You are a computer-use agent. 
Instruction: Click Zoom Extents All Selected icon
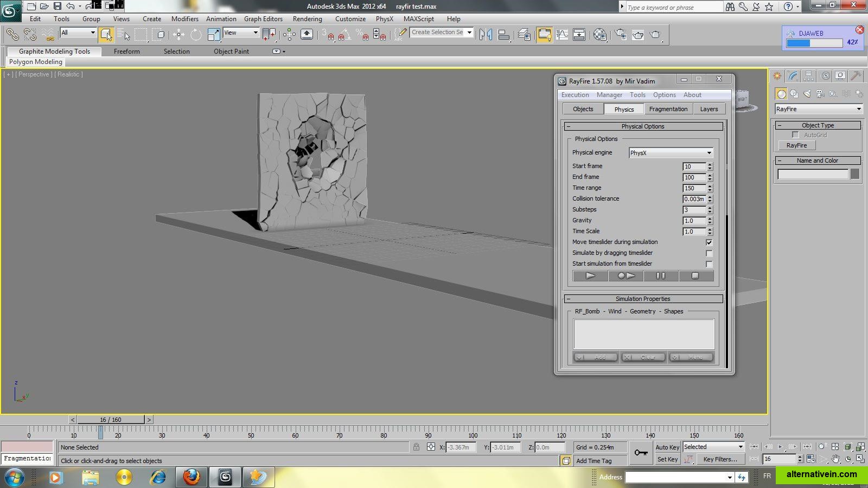tap(860, 447)
